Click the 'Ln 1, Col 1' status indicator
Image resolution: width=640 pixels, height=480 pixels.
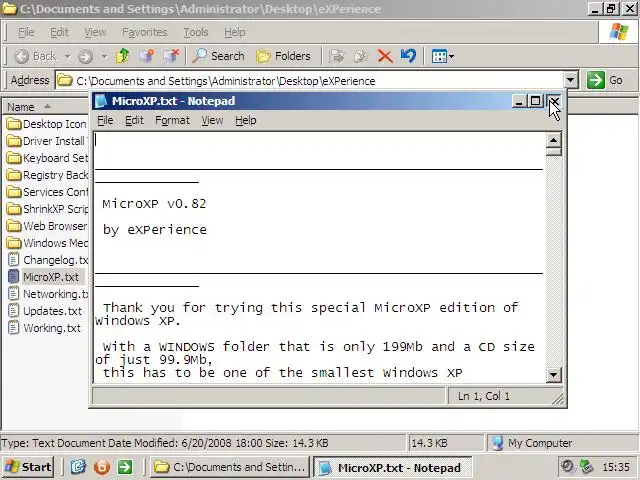(484, 396)
